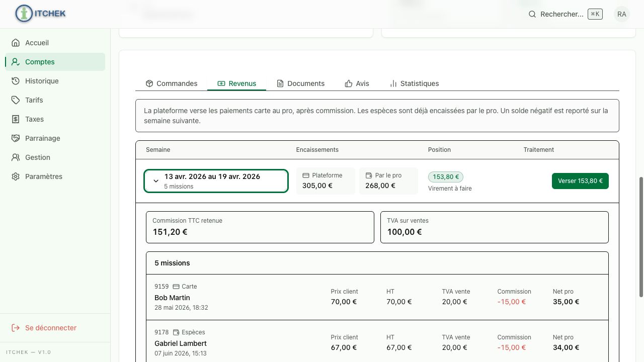Open Tarifs in the sidebar
The width and height of the screenshot is (644, 362).
[x=55, y=100]
